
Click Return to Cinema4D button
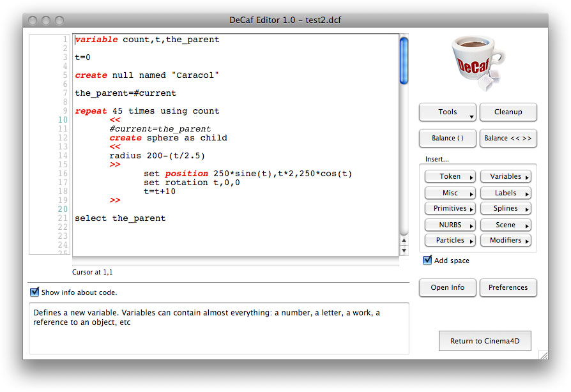coord(485,341)
